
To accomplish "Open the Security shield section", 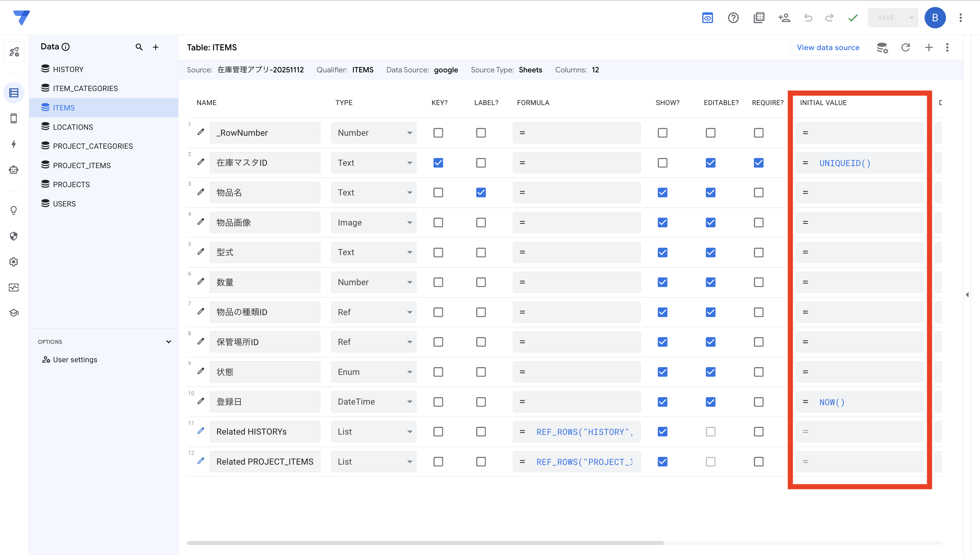I will (x=14, y=236).
